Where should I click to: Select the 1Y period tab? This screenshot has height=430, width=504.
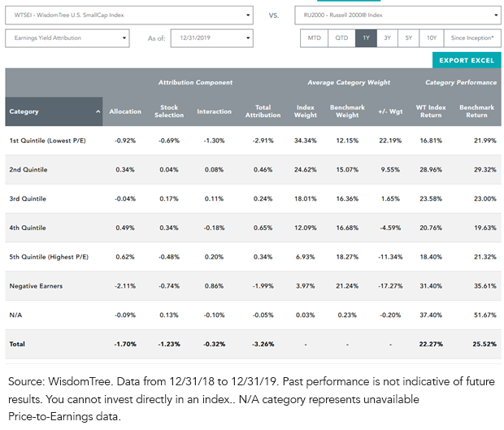(x=366, y=38)
